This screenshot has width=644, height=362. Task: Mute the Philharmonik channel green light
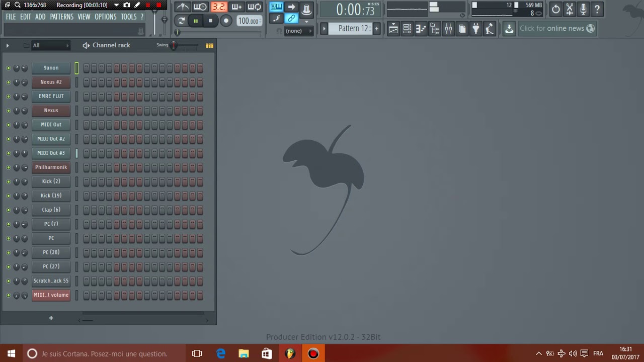tap(8, 167)
